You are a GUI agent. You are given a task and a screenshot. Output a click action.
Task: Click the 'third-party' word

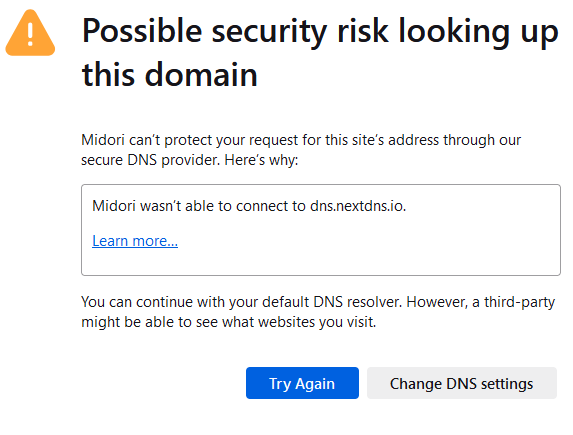(x=519, y=302)
